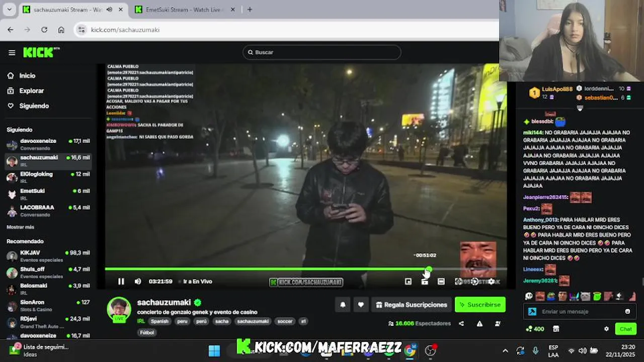The image size is (644, 362).
Task: Click the sachauzumaki LIVE avatar
Action: pos(119,309)
